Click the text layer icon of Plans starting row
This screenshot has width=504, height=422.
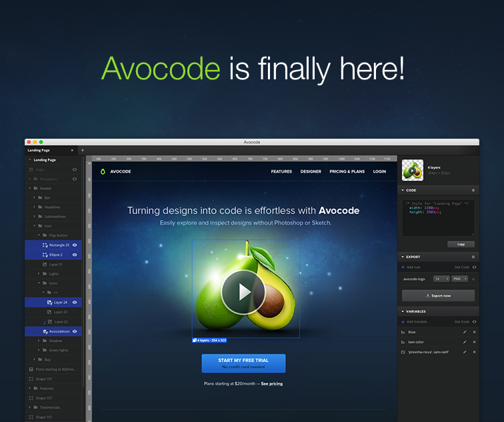pos(31,369)
